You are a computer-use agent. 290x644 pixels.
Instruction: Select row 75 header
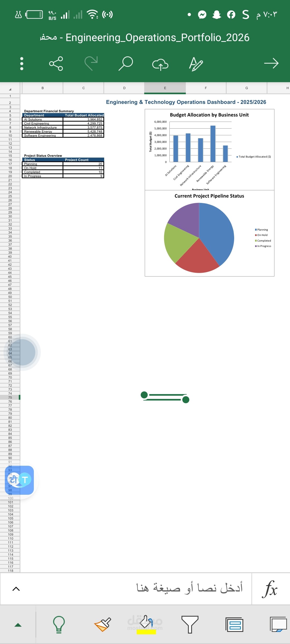point(10,398)
